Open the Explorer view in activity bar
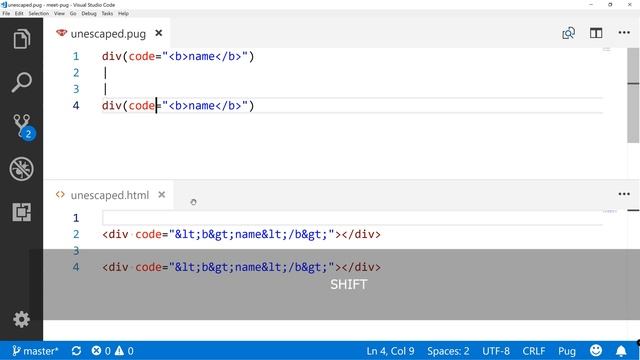The height and width of the screenshot is (360, 640). tap(21, 39)
